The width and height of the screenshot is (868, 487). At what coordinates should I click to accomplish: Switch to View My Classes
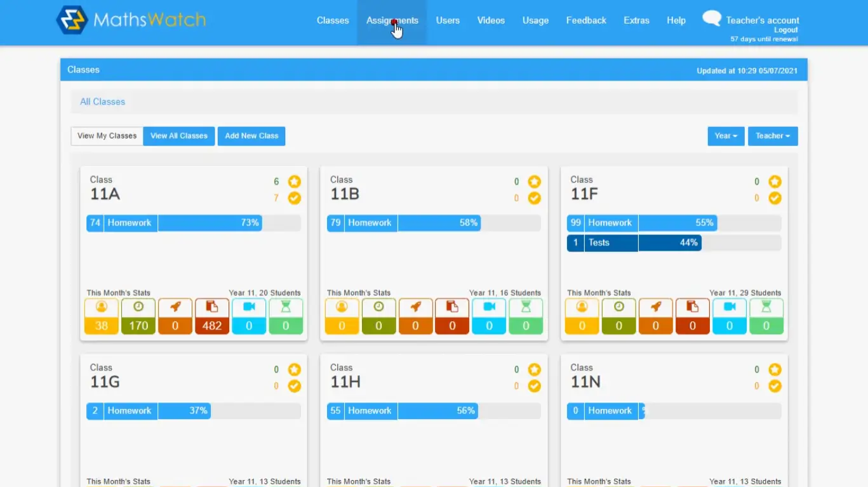tap(106, 135)
